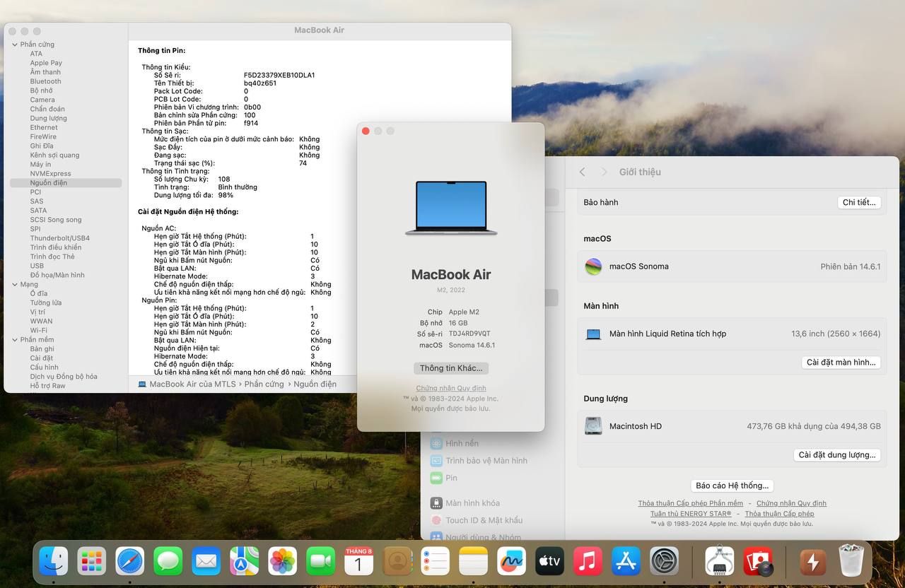Click the Chi tiết… warranty button
Viewport: 905px width, 588px height.
point(859,202)
